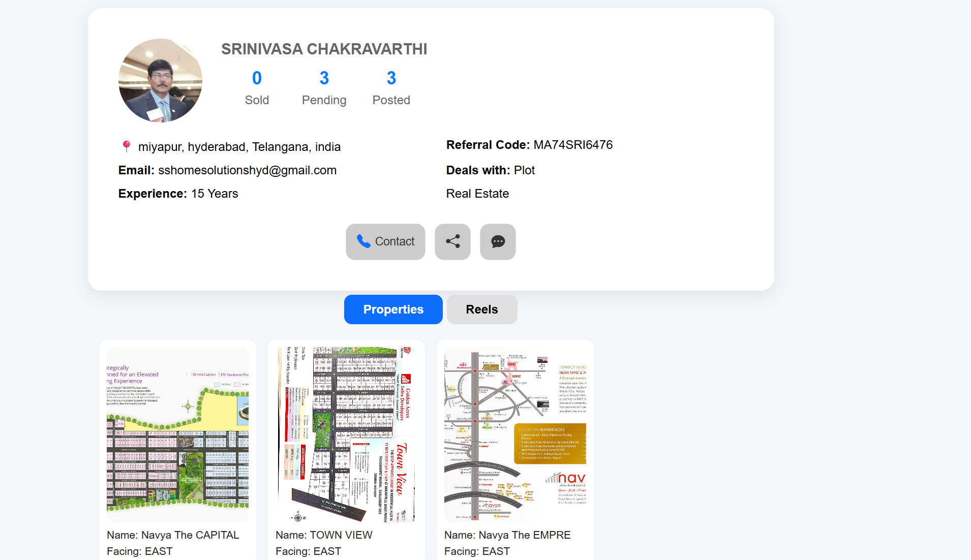Click referral code MA74SRI6476

(572, 145)
